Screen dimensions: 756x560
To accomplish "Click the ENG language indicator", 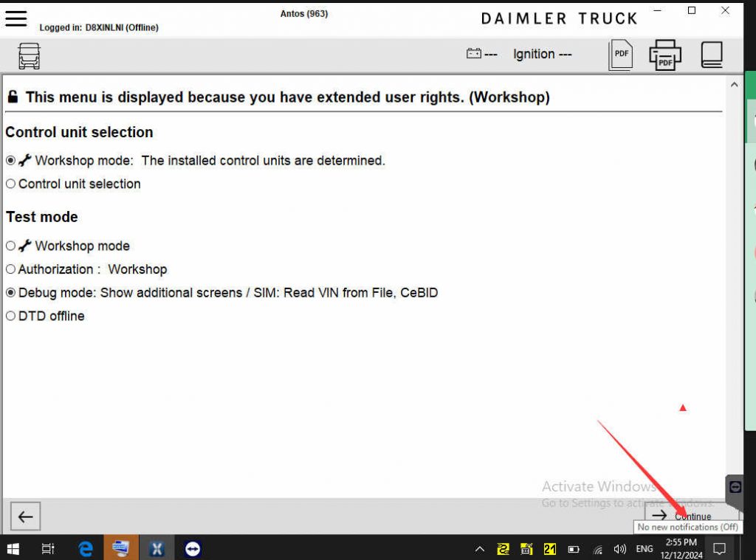I will pyautogui.click(x=645, y=549).
